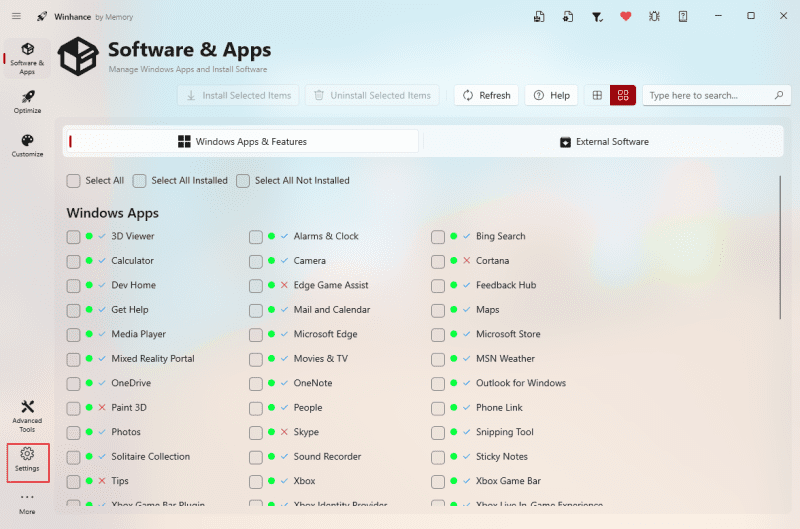The height and width of the screenshot is (529, 800).
Task: Click the Winhance rocket logo in title bar
Action: pos(42,16)
